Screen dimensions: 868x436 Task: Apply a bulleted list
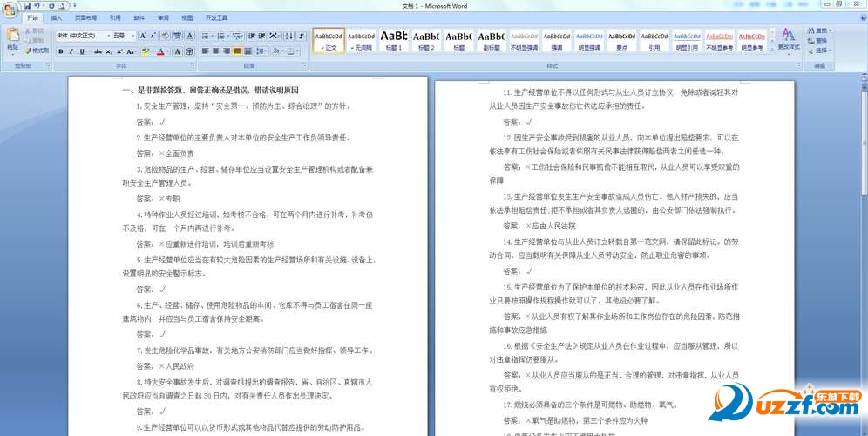pyautogui.click(x=206, y=36)
